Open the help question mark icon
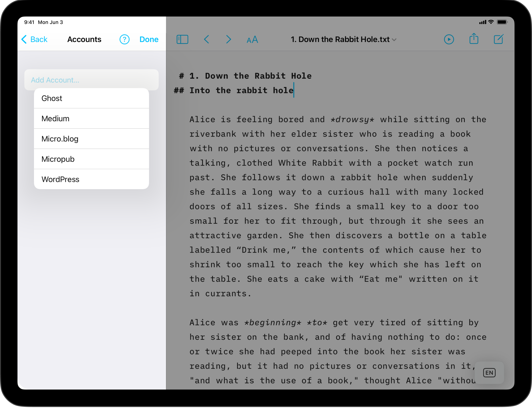Screen dimensions: 532x408 (x=125, y=39)
